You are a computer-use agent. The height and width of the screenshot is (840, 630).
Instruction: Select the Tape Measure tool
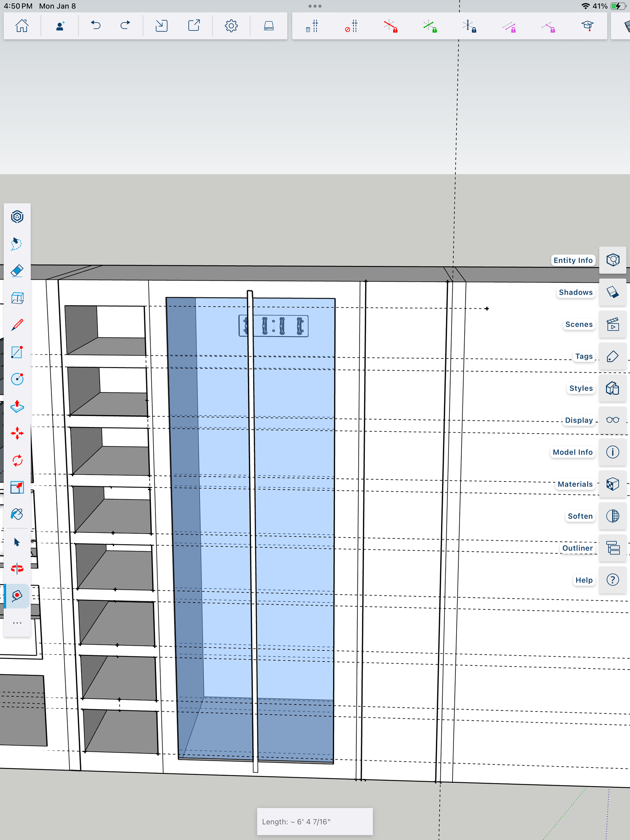(x=17, y=595)
